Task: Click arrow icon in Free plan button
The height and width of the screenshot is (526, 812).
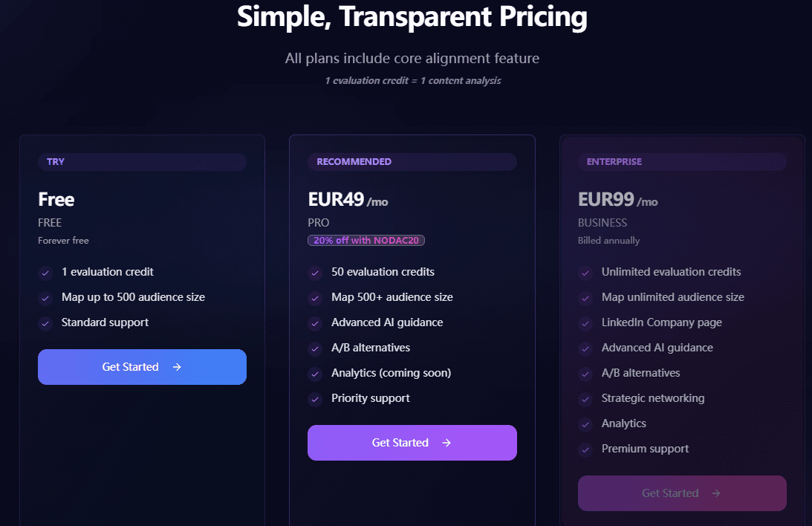Action: [177, 367]
